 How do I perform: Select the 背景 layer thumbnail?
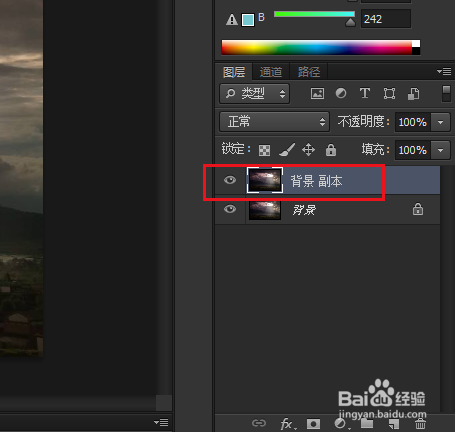pos(265,210)
